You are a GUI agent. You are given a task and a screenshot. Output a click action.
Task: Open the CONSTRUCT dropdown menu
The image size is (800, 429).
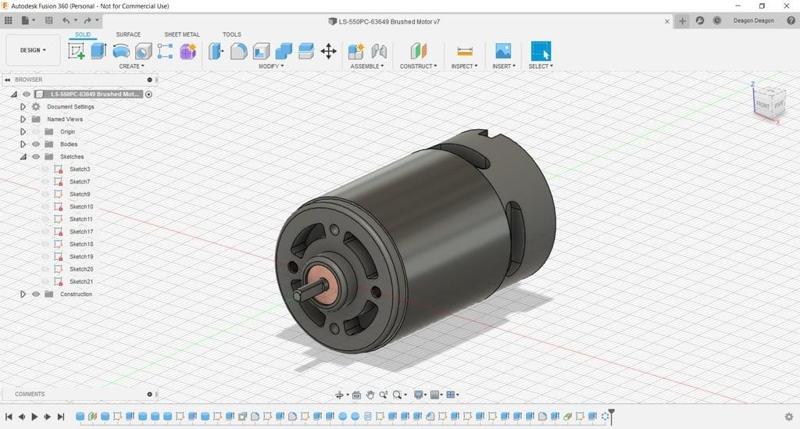pos(418,66)
